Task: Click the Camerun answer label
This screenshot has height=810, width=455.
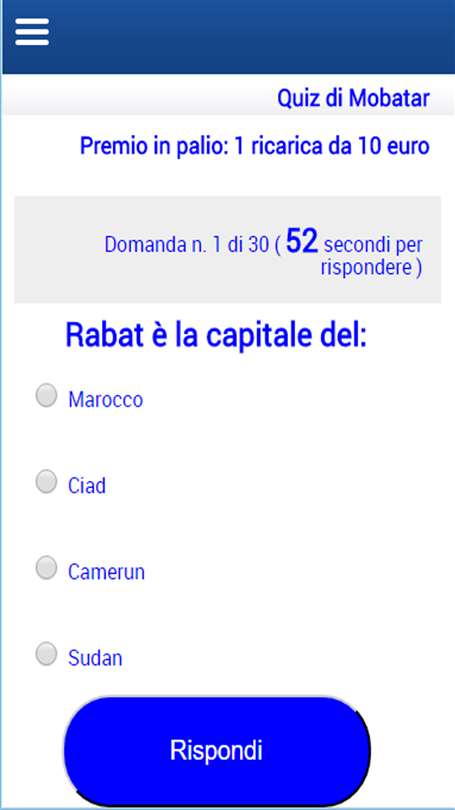Action: click(x=106, y=572)
